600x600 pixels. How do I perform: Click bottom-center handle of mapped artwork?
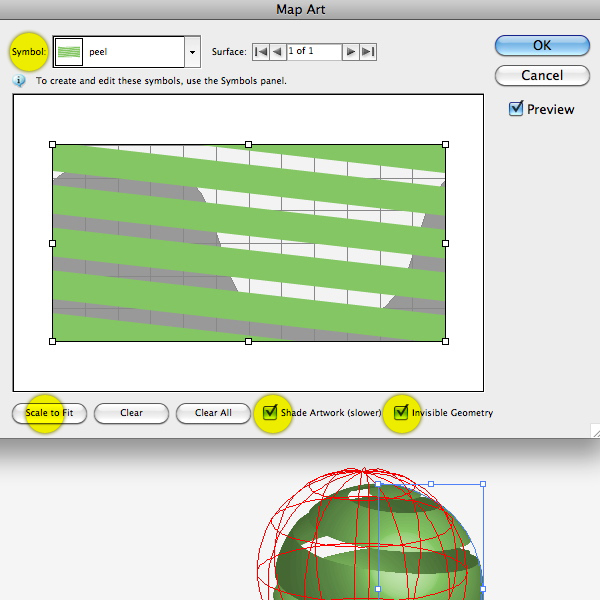pos(248,341)
